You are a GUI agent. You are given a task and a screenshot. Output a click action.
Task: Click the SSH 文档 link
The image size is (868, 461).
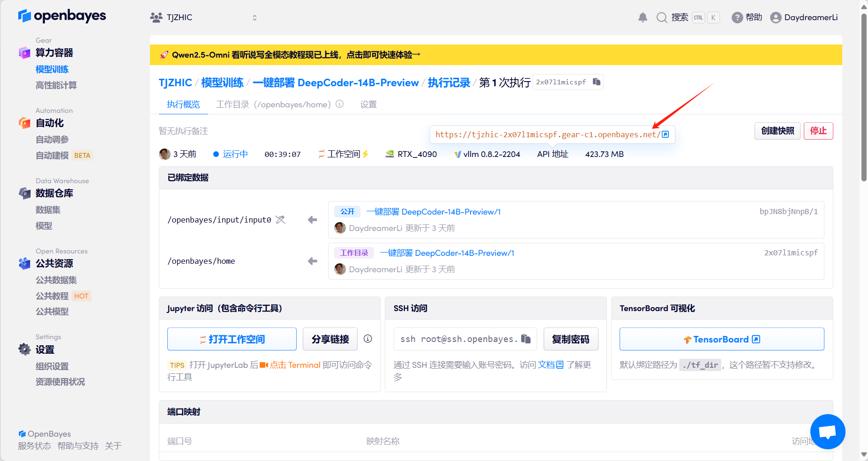pyautogui.click(x=550, y=365)
